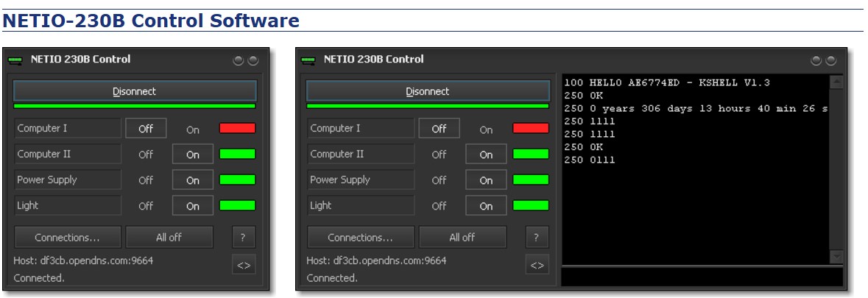Expand console with <> button in compact window
This screenshot has height=298, width=868.
coord(244,266)
